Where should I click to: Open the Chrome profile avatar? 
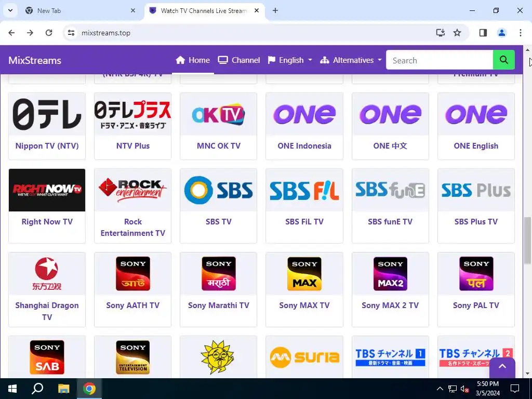pos(501,33)
